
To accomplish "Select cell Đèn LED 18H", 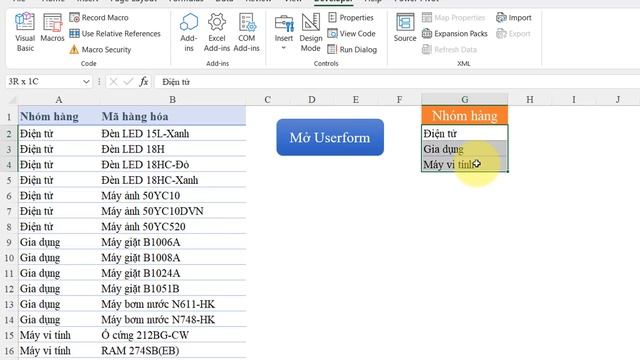I will coord(172,149).
